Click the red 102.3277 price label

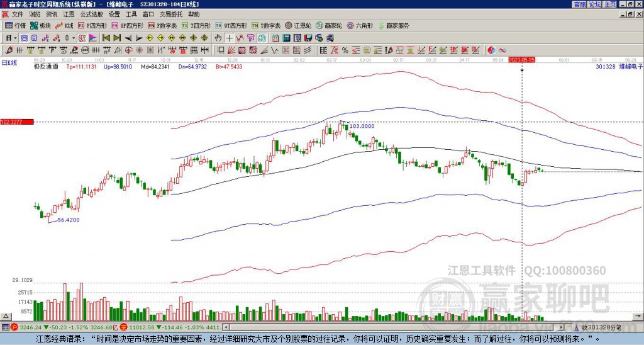tap(17, 122)
